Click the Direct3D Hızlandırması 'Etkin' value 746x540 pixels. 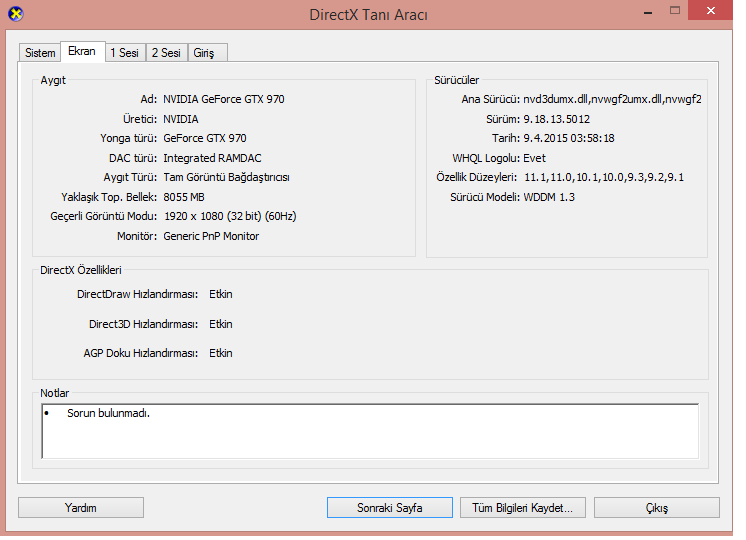(221, 324)
